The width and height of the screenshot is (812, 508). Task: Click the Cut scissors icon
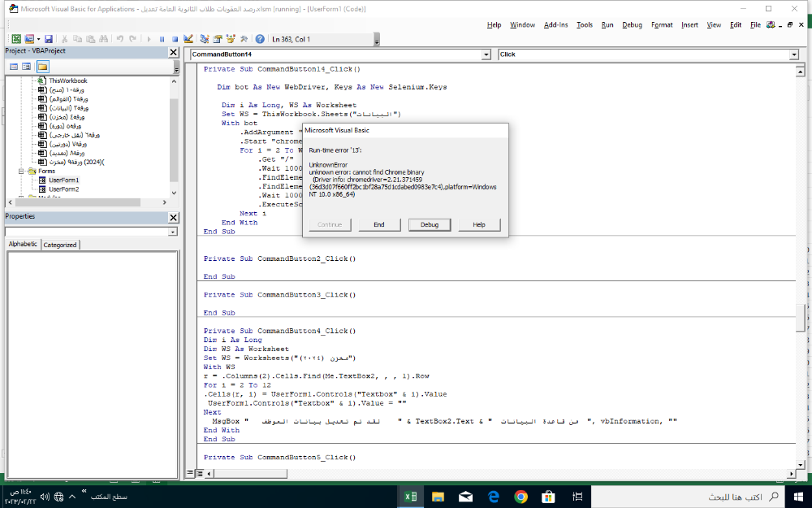(x=65, y=39)
